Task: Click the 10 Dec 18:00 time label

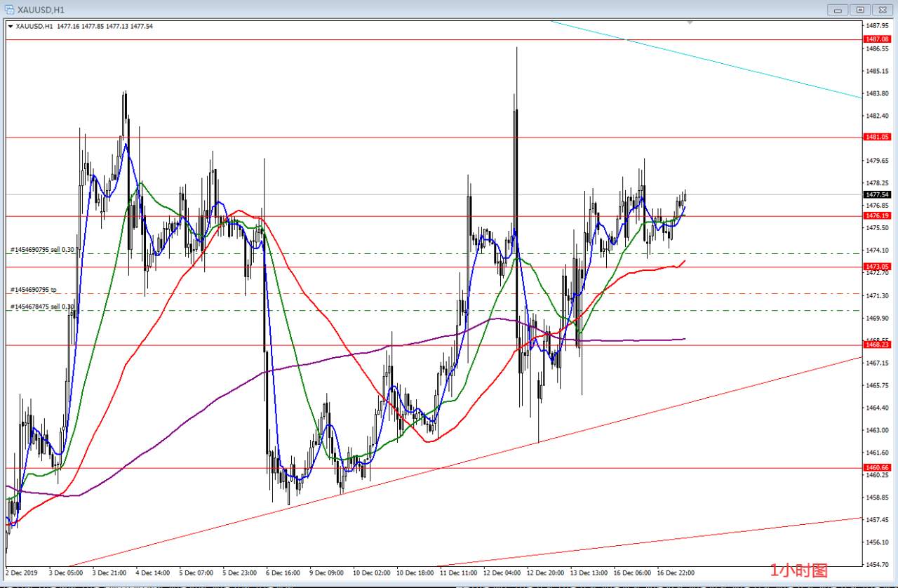Action: (x=414, y=573)
